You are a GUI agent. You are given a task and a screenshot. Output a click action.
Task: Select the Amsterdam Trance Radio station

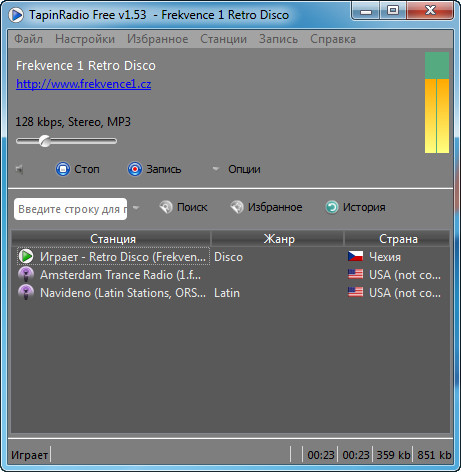point(120,275)
